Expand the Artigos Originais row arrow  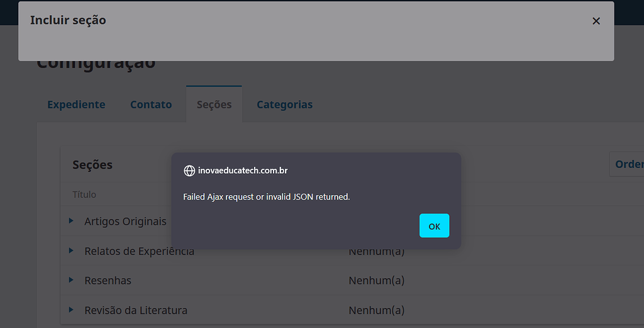pyautogui.click(x=71, y=221)
